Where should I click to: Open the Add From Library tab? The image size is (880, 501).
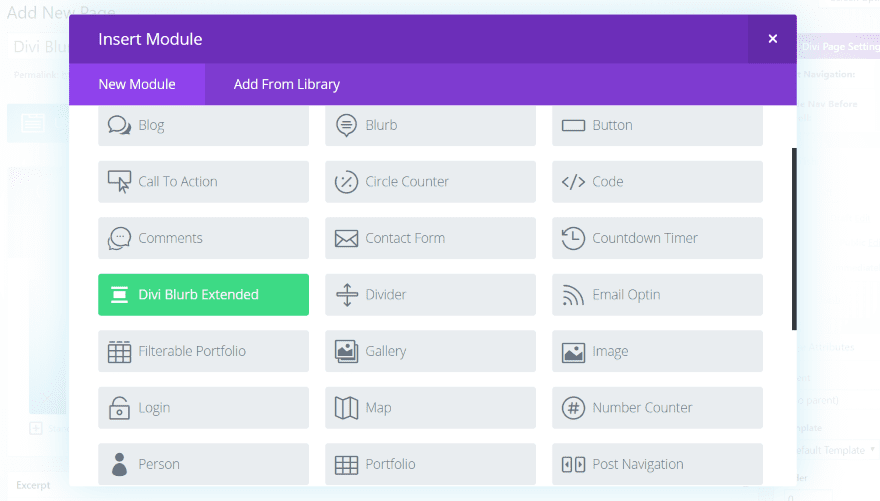pos(287,84)
